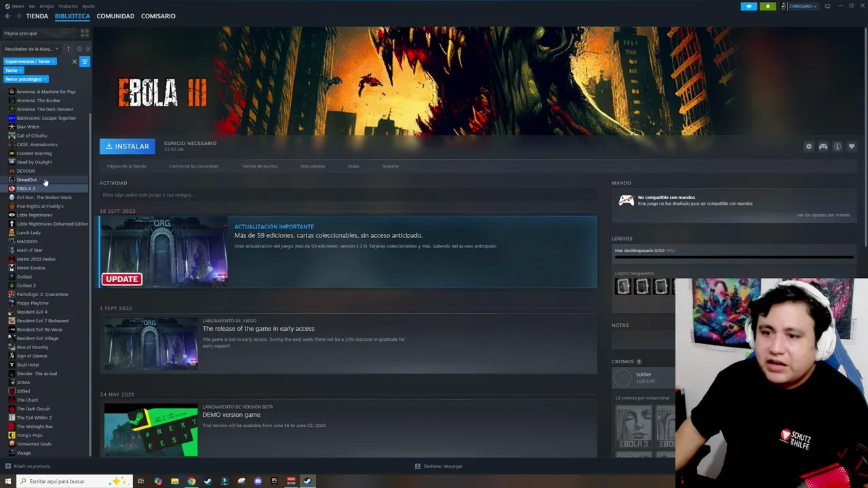Expand the 'Resultados de la búsqueda' dropdown
Viewport: 868px width, 488px height.
tap(31, 49)
